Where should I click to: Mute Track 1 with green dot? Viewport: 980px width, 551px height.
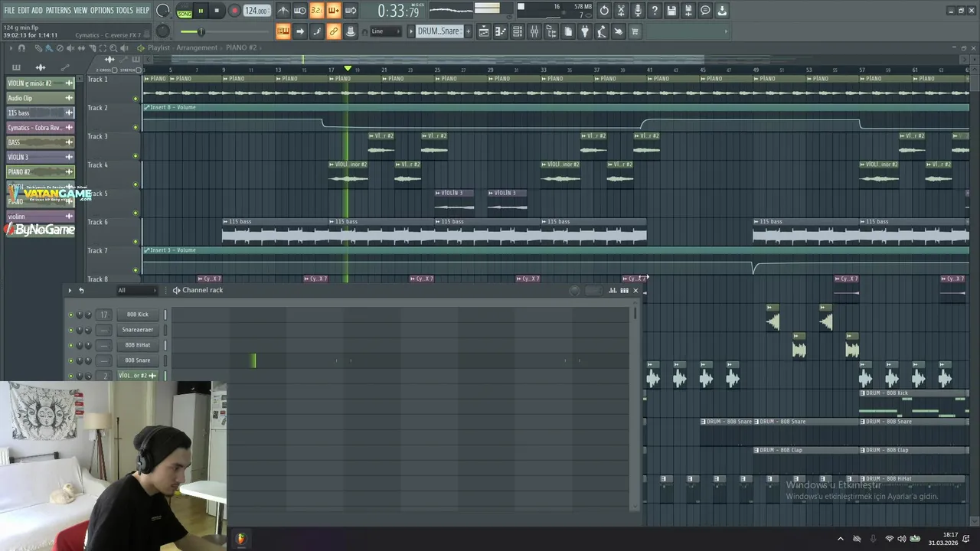(x=136, y=98)
